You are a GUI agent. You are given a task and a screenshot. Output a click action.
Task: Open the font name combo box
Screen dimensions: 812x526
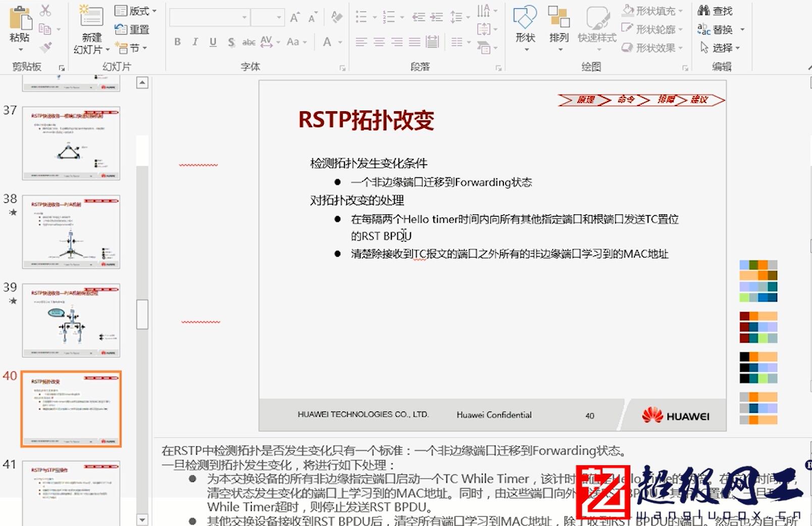(x=209, y=17)
